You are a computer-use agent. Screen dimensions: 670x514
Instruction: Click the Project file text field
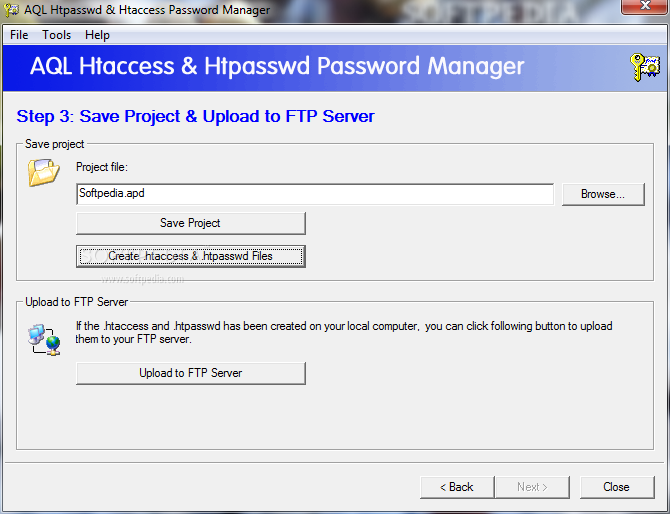[x=314, y=194]
